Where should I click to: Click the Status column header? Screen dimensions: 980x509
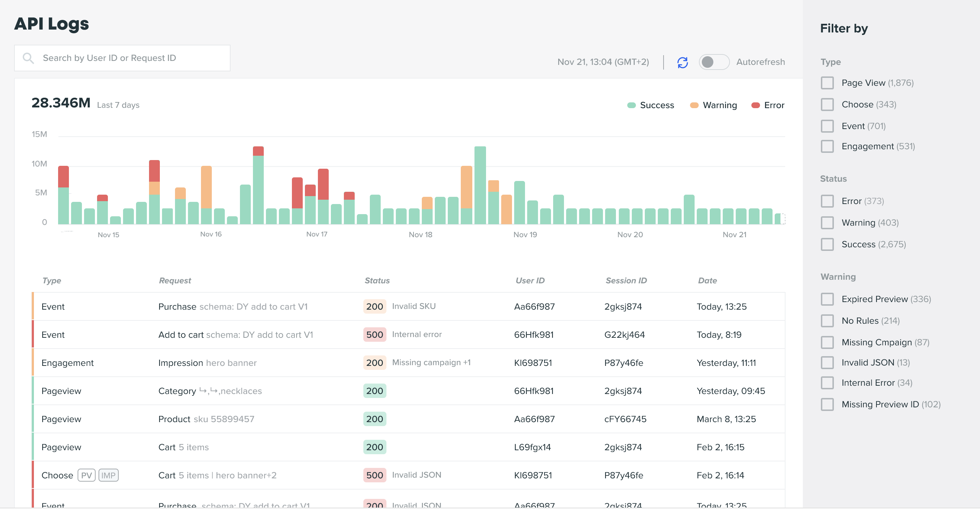click(377, 280)
